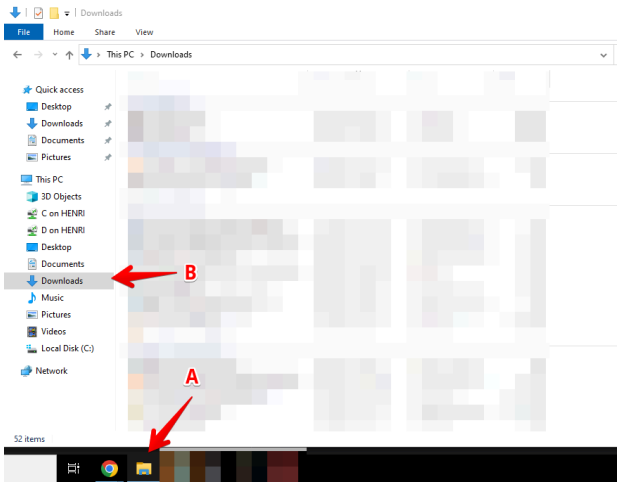The width and height of the screenshot is (621, 483).
Task: Open Local Disk (C:) in navigation pane
Action: (67, 348)
